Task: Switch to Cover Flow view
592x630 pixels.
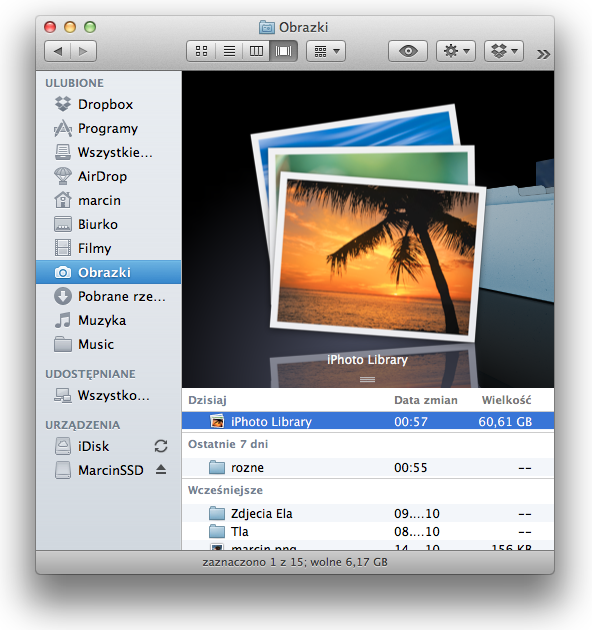Action: pos(284,51)
